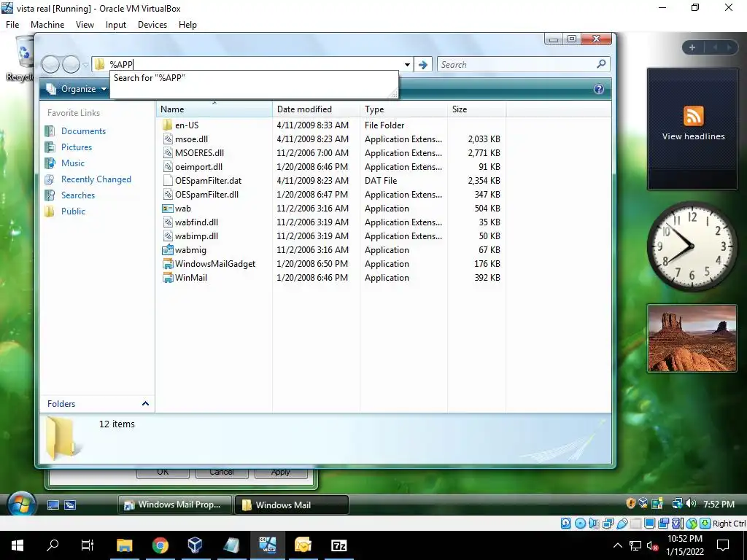Click the search magnifier icon in Explorer

click(601, 64)
